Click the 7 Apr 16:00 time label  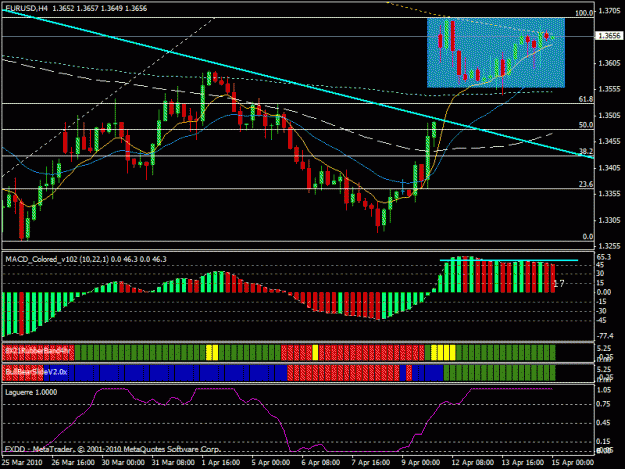point(370,462)
